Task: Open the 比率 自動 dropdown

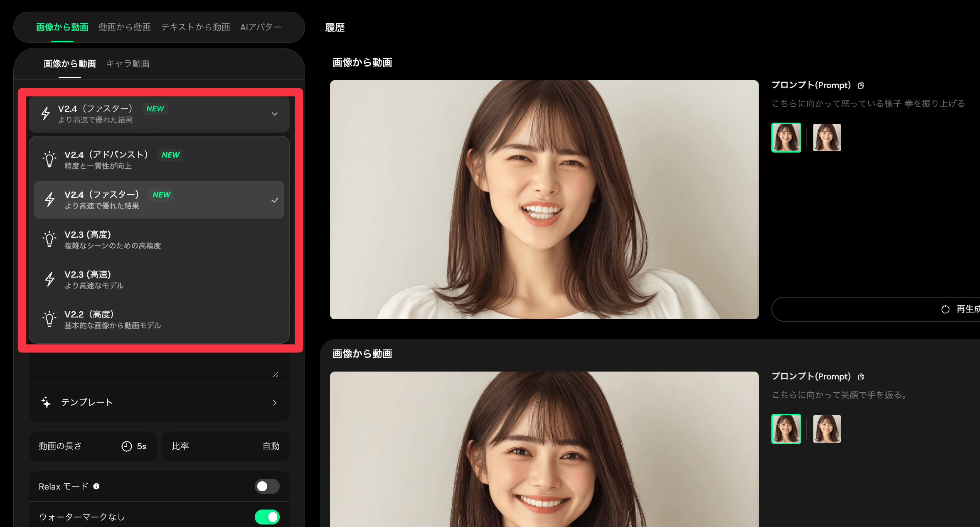Action: click(x=226, y=446)
